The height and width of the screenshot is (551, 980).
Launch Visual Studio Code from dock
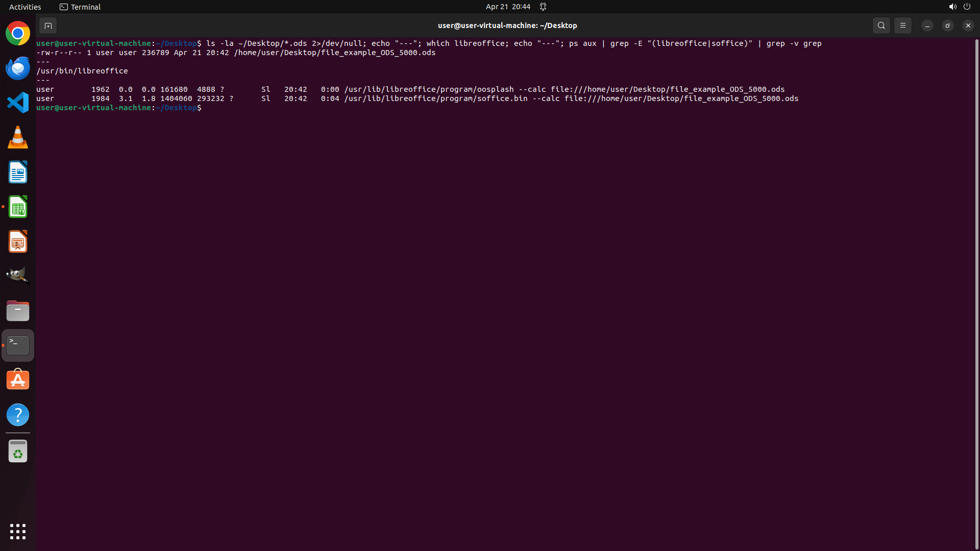18,103
